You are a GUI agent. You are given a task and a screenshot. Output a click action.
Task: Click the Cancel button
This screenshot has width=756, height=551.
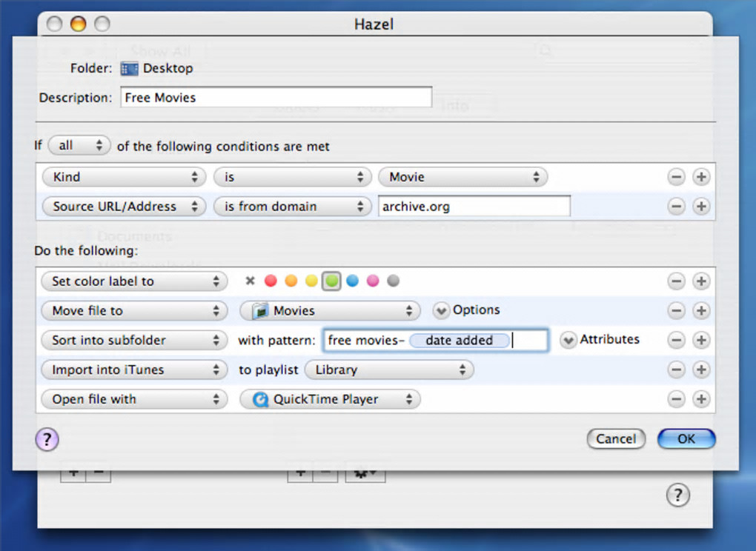[x=616, y=438]
